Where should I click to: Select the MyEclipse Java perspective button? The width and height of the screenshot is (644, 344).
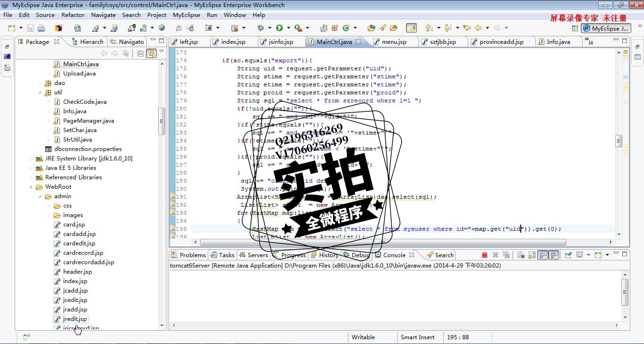(606, 28)
